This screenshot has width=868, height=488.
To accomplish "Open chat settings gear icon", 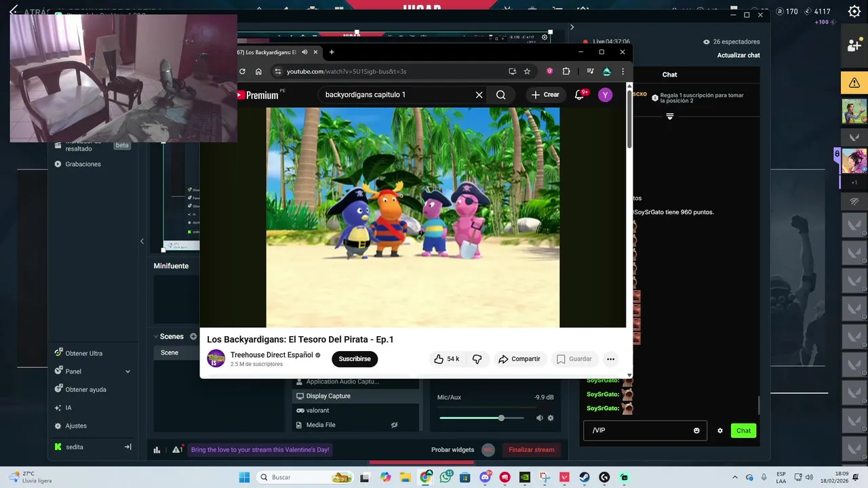I will 720,430.
